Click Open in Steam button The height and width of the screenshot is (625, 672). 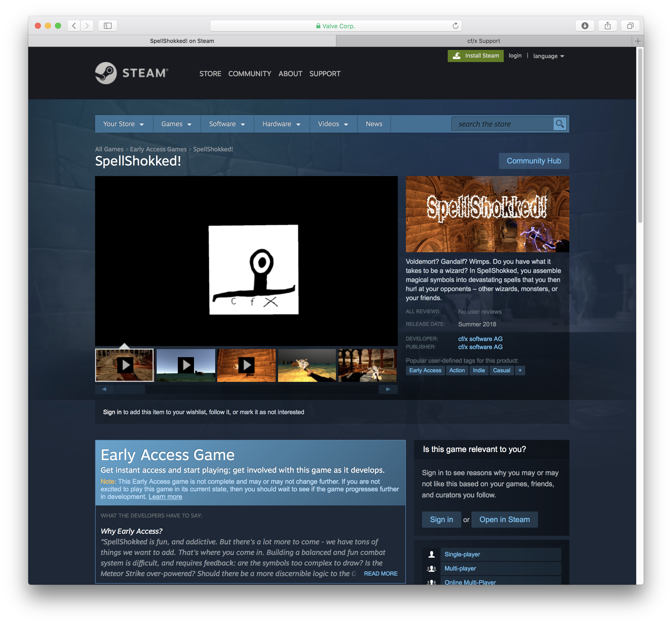504,520
